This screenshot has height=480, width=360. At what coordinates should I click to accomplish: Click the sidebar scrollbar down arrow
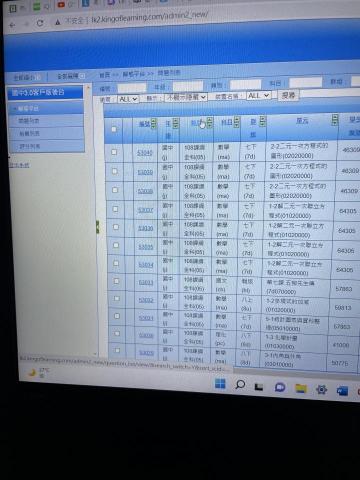tap(95, 353)
